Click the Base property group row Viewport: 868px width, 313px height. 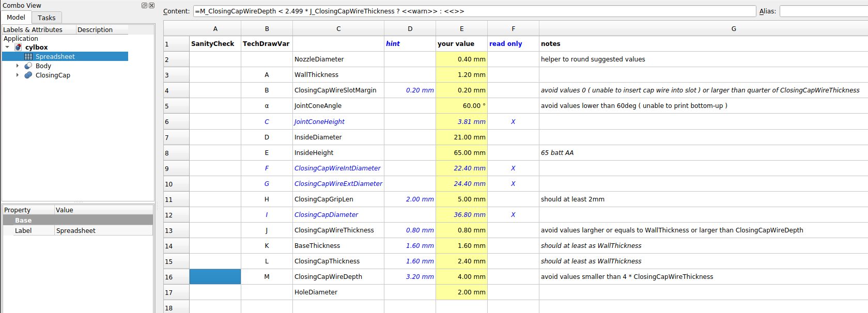coord(78,220)
